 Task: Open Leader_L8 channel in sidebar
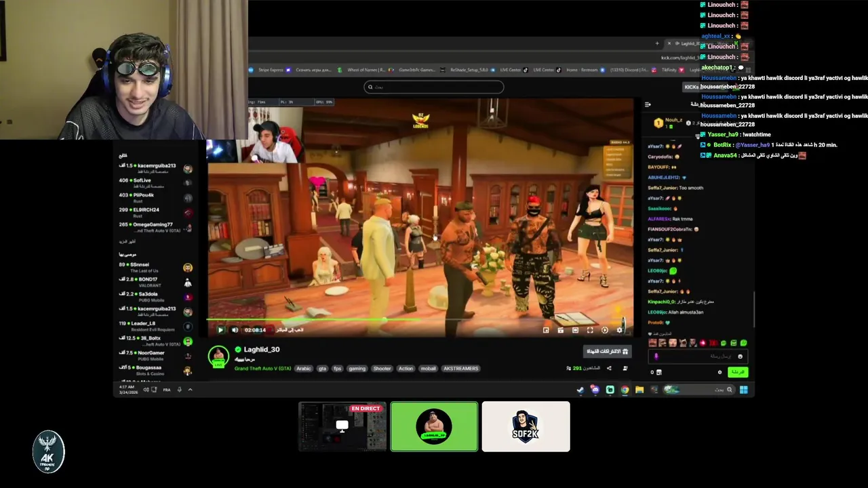[156, 326]
